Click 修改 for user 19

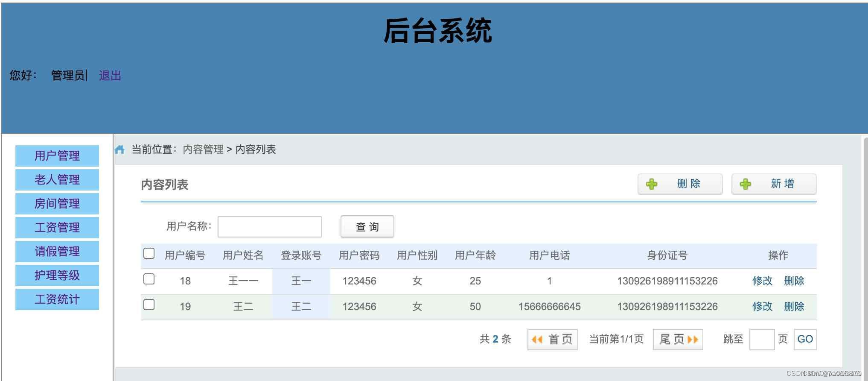(763, 307)
